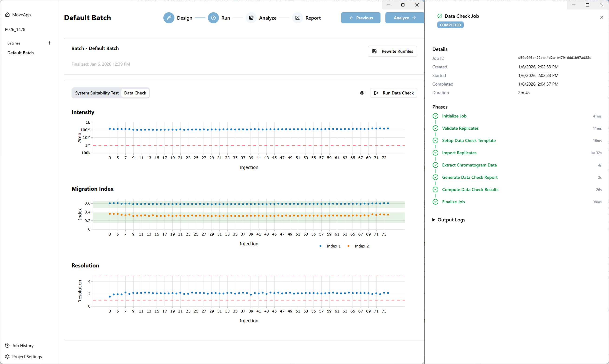Open the Default Batch in the sidebar

click(x=21, y=52)
